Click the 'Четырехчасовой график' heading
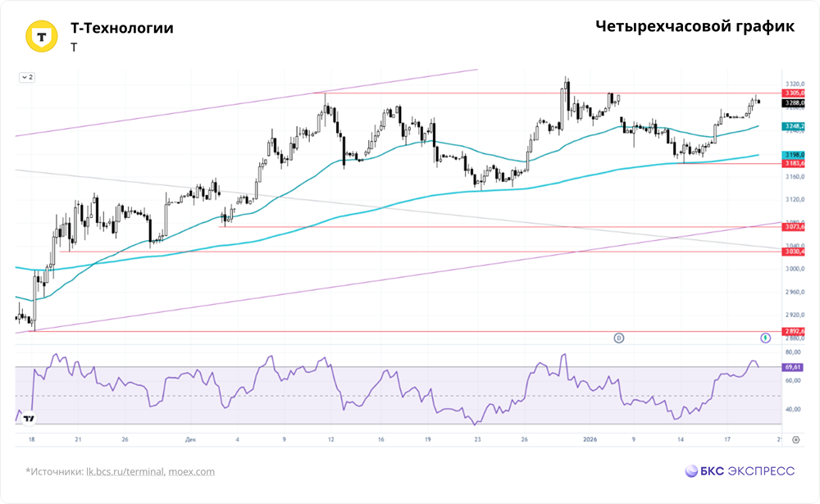This screenshot has height=504, width=820. [695, 26]
